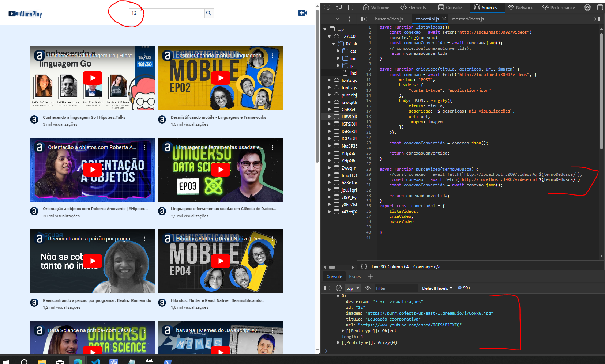Expand the fonts.go origin tree node

pyautogui.click(x=330, y=80)
